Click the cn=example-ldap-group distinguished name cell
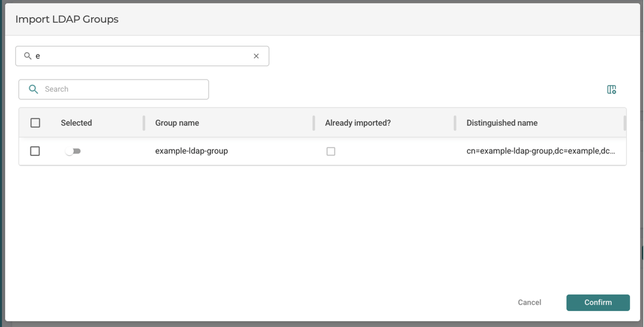This screenshot has height=327, width=644. 541,151
